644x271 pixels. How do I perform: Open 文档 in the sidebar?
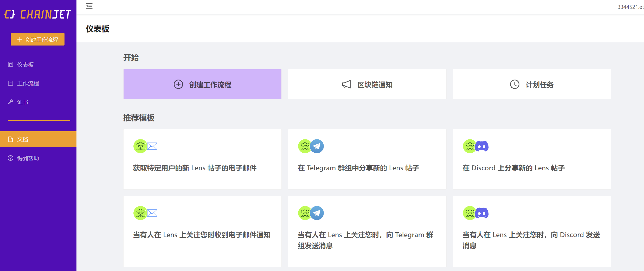point(38,139)
